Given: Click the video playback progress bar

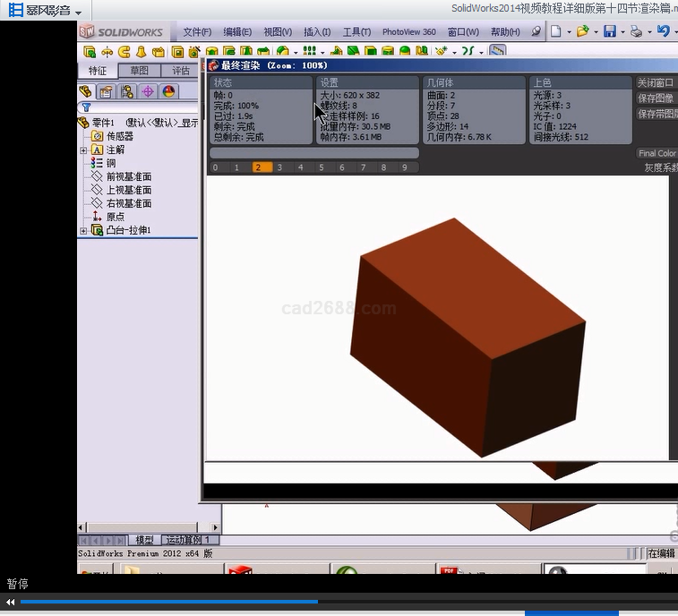Looking at the screenshot, I should 340,602.
